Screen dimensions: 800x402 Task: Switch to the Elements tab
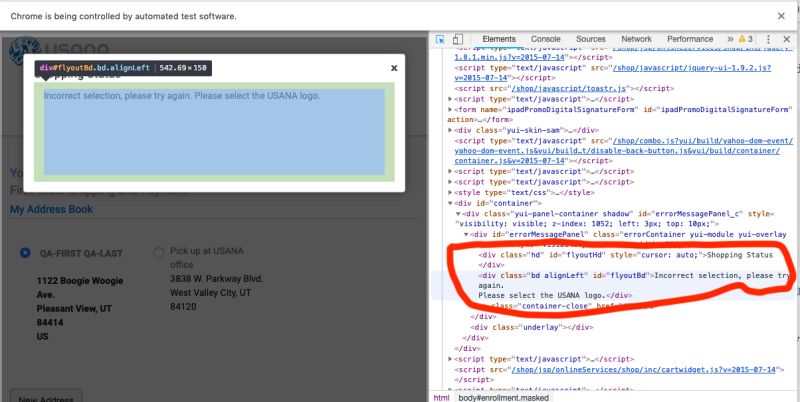click(498, 39)
